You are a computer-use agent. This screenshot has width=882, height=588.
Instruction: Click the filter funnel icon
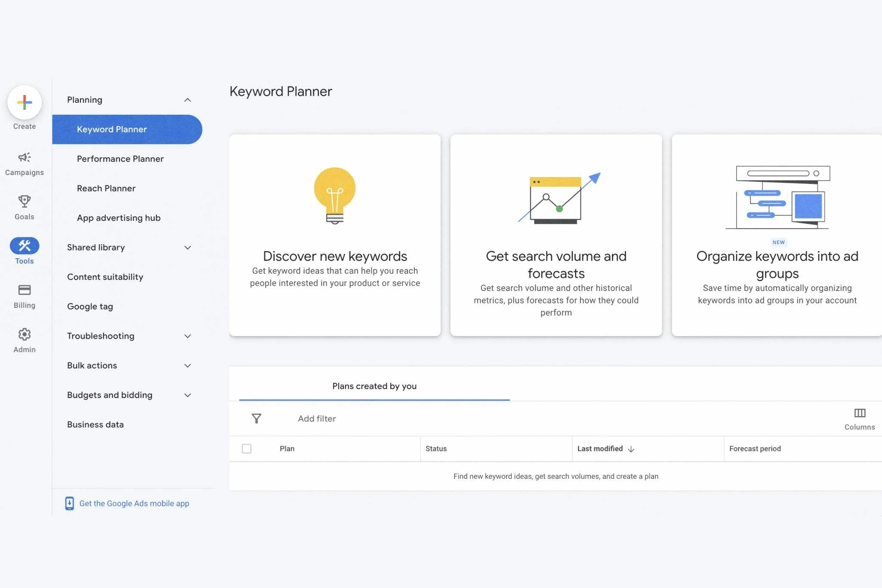[257, 418]
